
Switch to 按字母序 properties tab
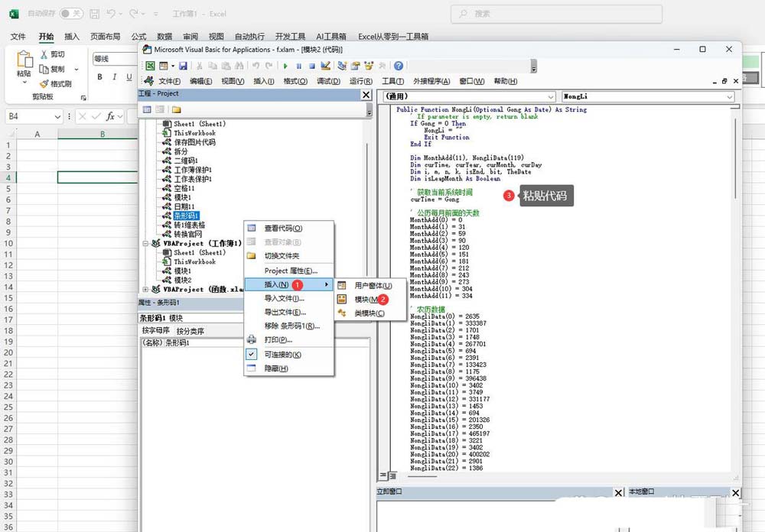[x=155, y=331]
